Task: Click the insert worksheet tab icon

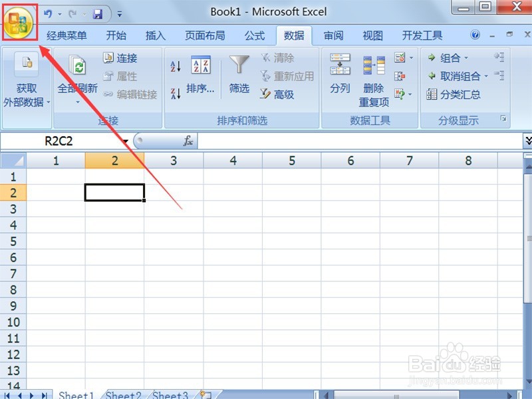Action: pos(206,394)
